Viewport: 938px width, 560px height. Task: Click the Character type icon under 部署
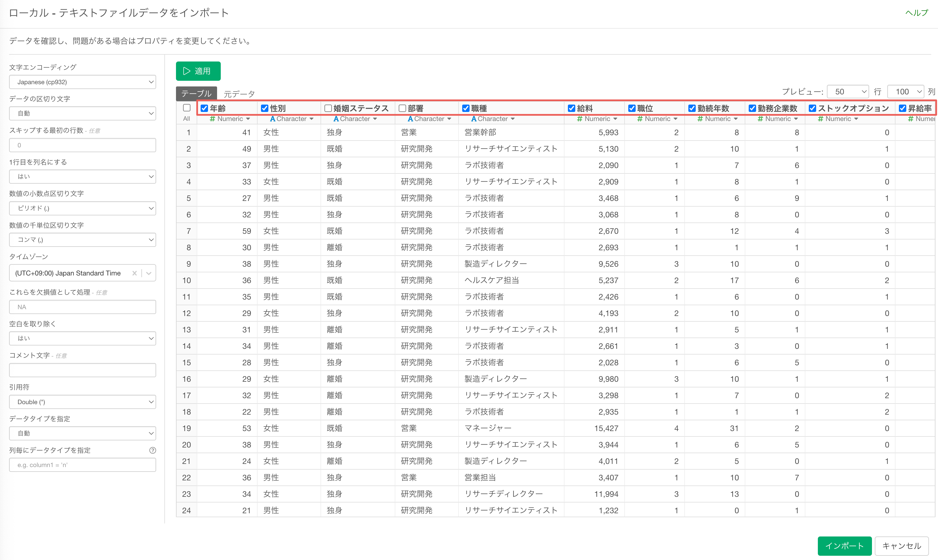[410, 119]
